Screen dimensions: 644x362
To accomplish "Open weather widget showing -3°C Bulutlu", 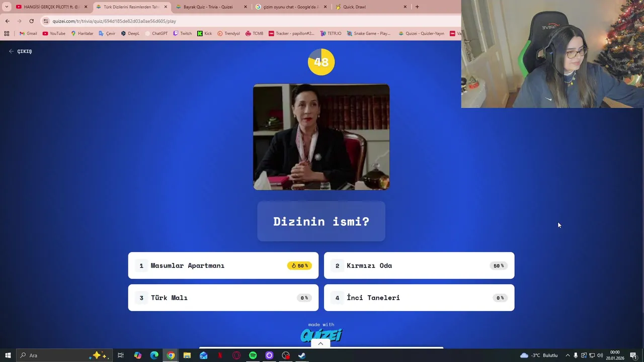I will tap(538, 355).
